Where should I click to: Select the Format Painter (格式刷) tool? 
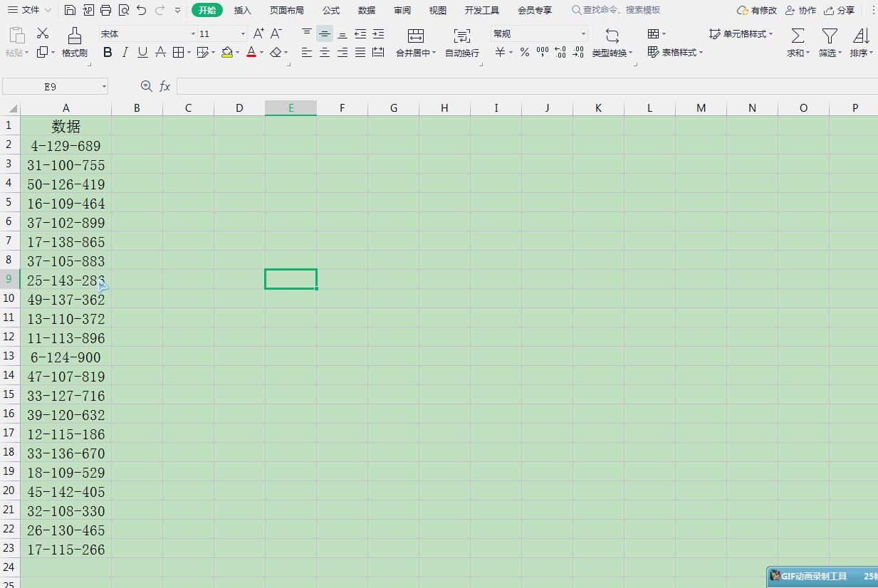point(74,43)
